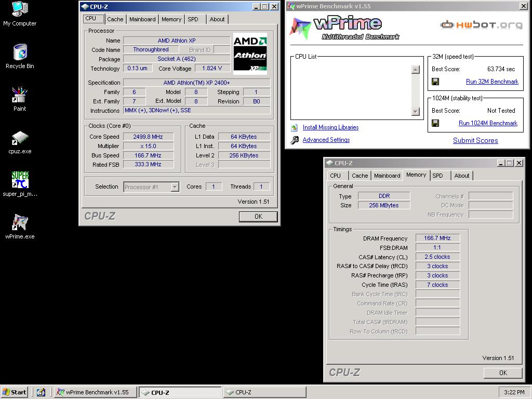Select CPU tab in CPU window
This screenshot has height=399, width=532.
(x=94, y=18)
